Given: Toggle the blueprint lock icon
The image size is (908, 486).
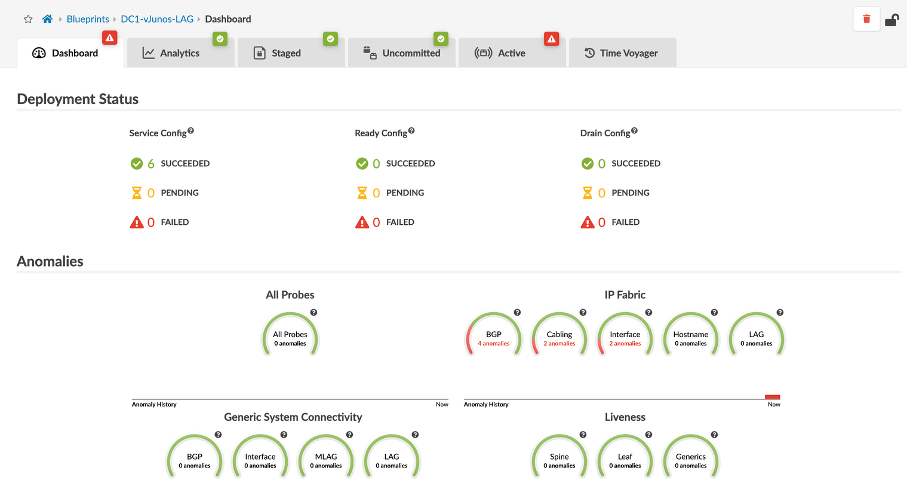Looking at the screenshot, I should pyautogui.click(x=892, y=19).
